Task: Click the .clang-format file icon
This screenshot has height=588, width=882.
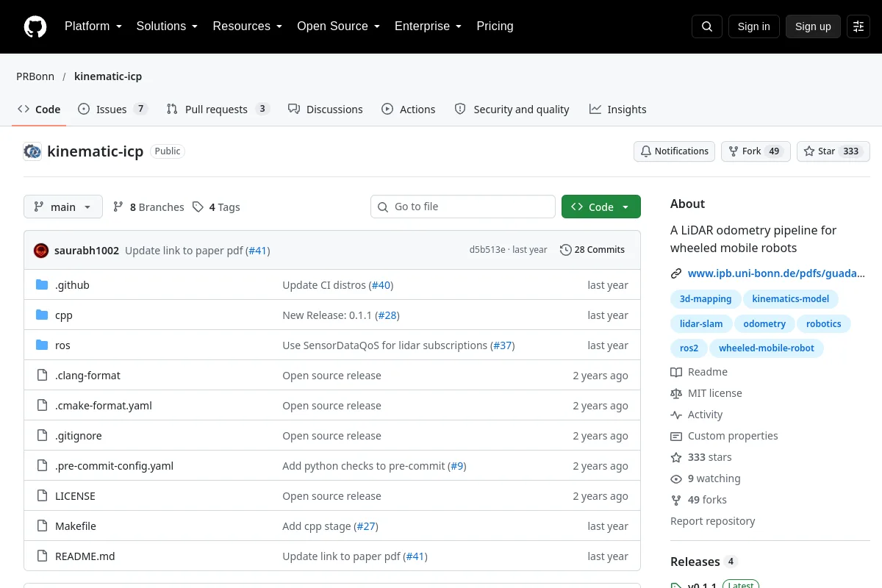Action: pos(42,376)
